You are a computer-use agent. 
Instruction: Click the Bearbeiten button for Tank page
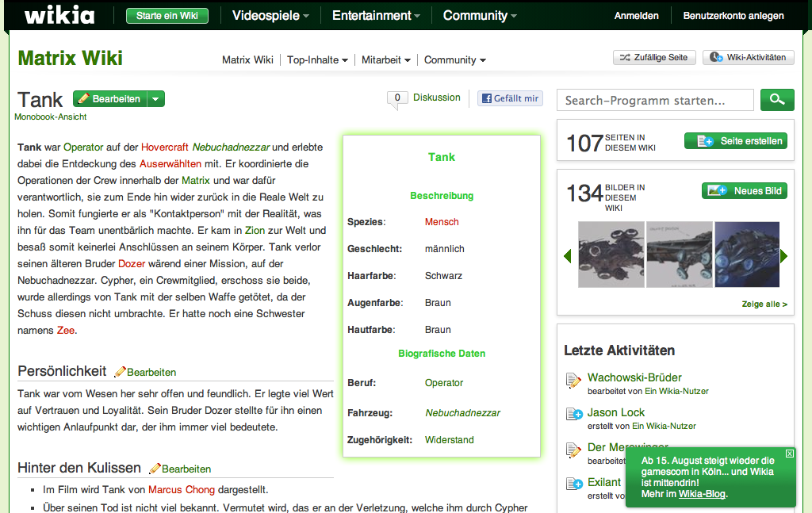(109, 99)
